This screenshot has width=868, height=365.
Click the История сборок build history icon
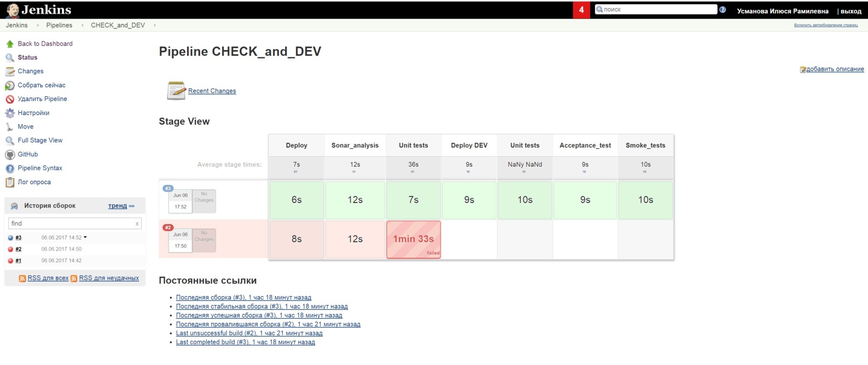point(14,206)
